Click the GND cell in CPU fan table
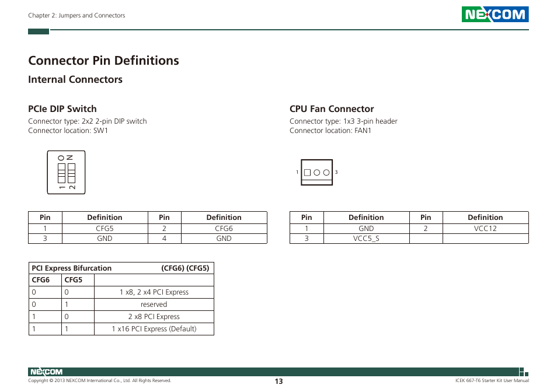This screenshot has width=557, height=392. point(366,229)
